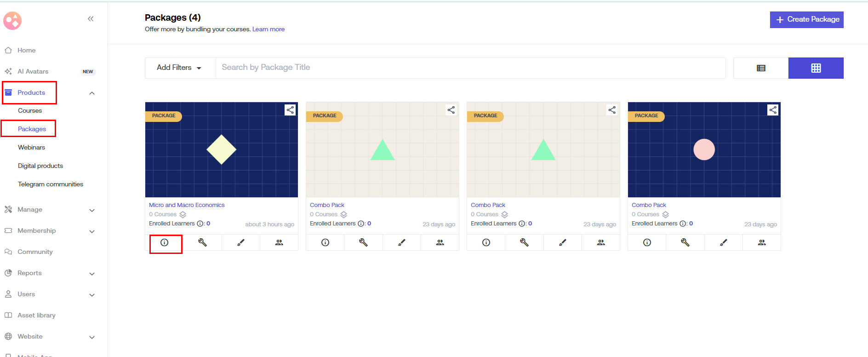Open the Add Filters dropdown
The width and height of the screenshot is (868, 357).
tap(179, 68)
